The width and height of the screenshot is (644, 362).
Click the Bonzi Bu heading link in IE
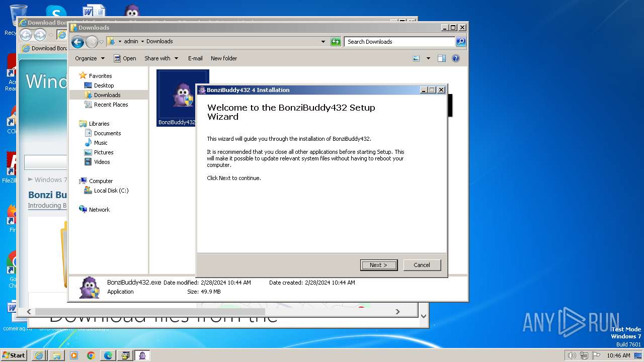tap(47, 195)
